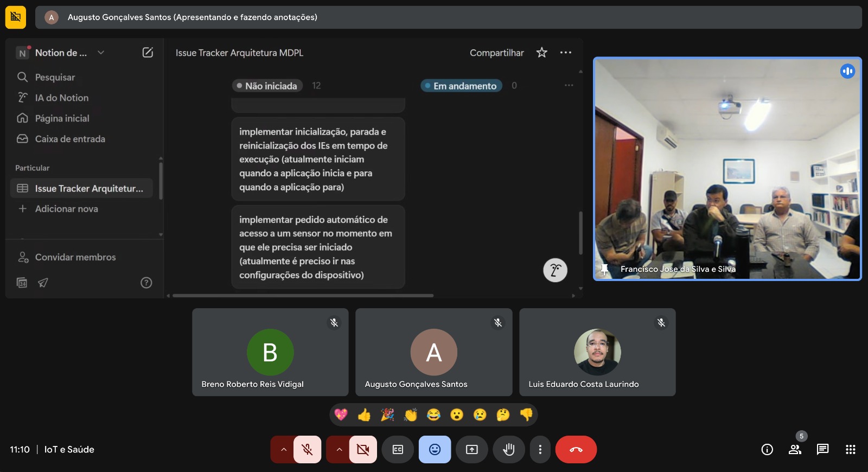Open card about inicialização, parada e reinicialização
This screenshot has height=472, width=868.
coord(318,160)
